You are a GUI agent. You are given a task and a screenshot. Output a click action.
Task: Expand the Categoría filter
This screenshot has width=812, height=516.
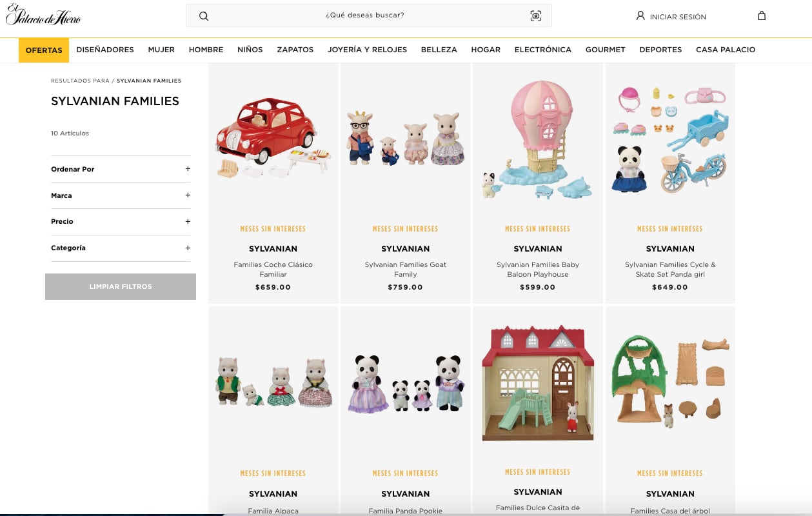click(188, 248)
